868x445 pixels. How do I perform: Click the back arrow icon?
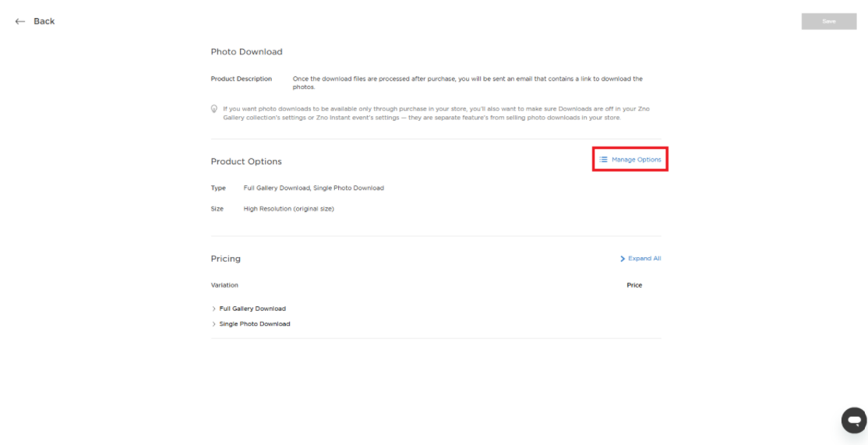click(19, 21)
